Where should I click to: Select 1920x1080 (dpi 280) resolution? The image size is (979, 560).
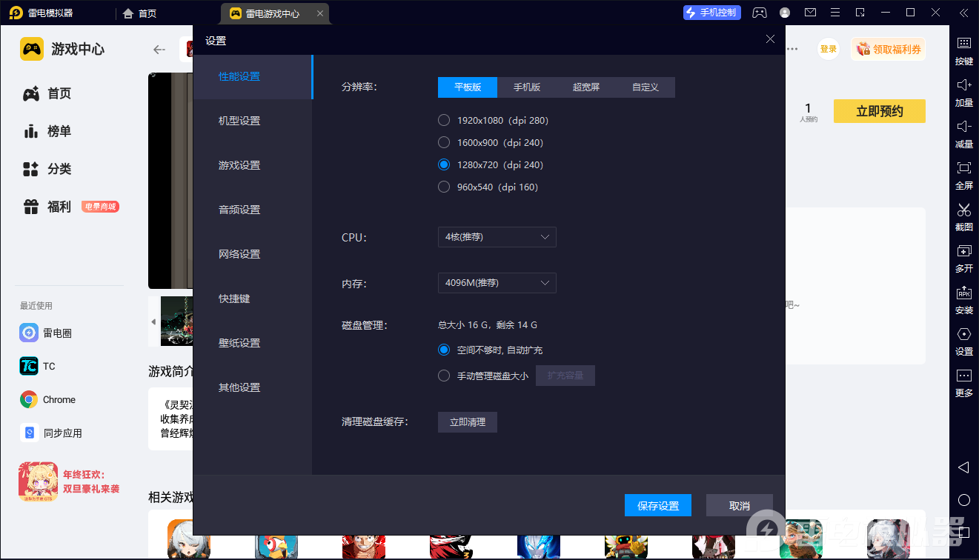[494, 120]
